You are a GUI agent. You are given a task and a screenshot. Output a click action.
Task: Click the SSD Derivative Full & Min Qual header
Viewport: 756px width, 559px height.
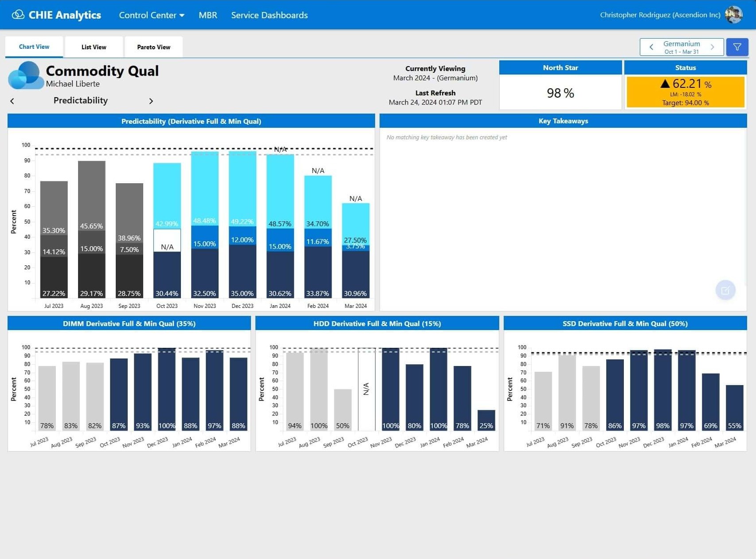pyautogui.click(x=625, y=323)
